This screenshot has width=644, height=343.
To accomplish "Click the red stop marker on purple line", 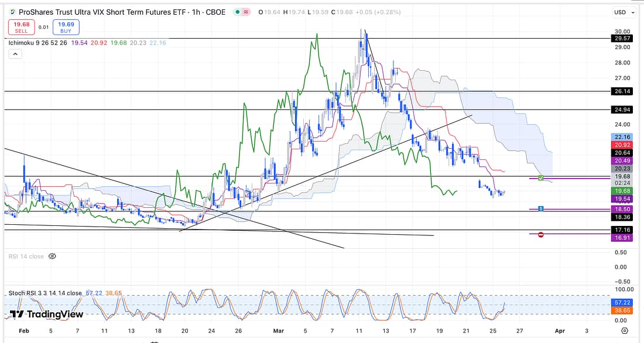I will (x=540, y=234).
